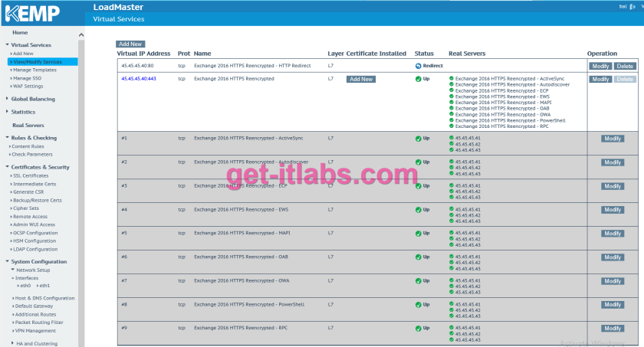Expand HA and Clustering section
The image size is (644, 347).
(x=12, y=343)
